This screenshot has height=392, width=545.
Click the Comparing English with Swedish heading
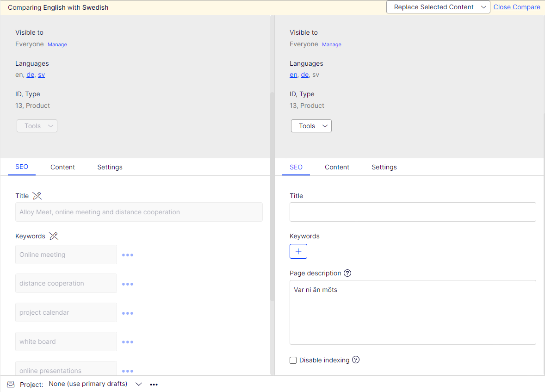pyautogui.click(x=58, y=7)
